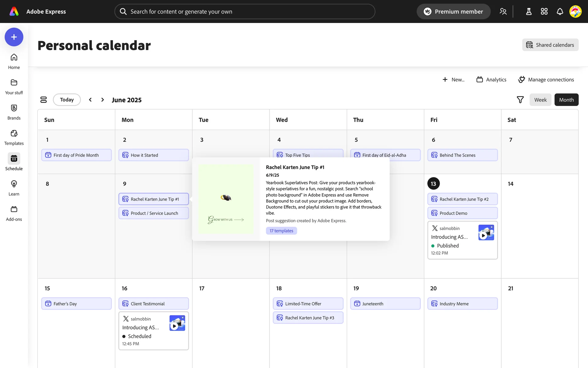
Task: Click the 17 templates link
Action: click(x=281, y=231)
